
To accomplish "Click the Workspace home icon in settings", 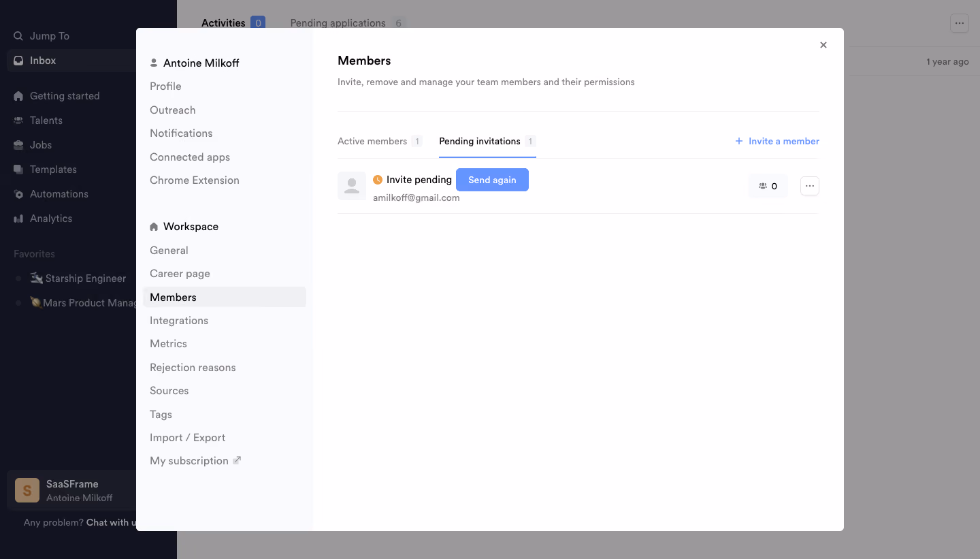I will pos(154,227).
